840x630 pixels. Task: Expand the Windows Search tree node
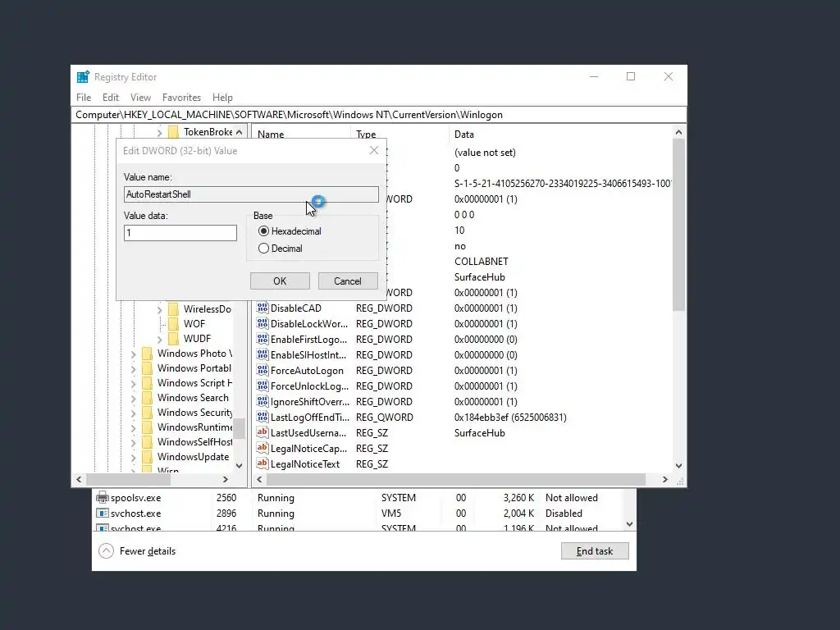(134, 398)
